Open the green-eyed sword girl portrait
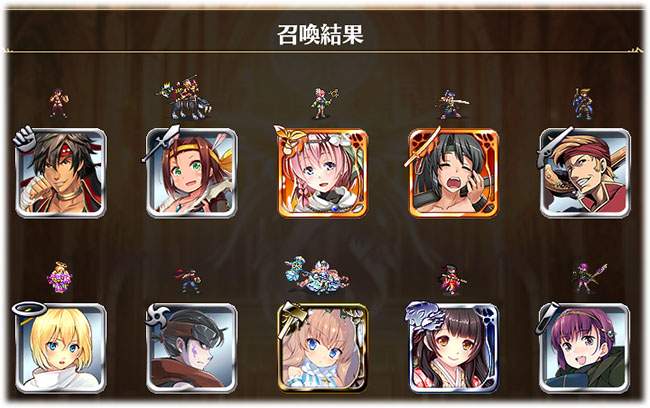Screen dimensions: 650x408 [x=192, y=173]
